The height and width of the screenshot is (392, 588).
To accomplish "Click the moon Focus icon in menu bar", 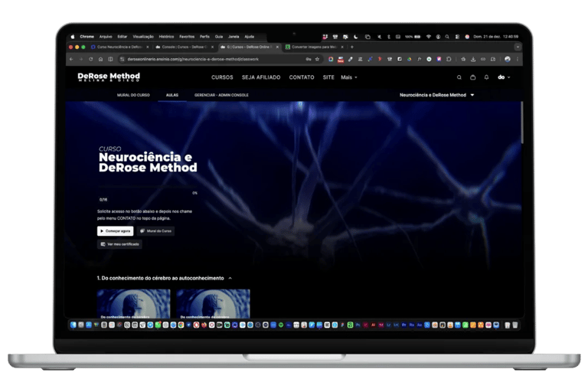I will tap(355, 37).
